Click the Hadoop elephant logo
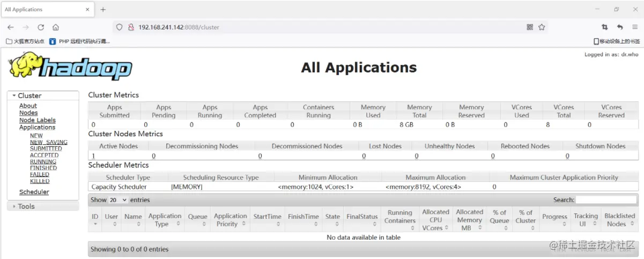Viewport: 644px width, 259px height. (70, 66)
